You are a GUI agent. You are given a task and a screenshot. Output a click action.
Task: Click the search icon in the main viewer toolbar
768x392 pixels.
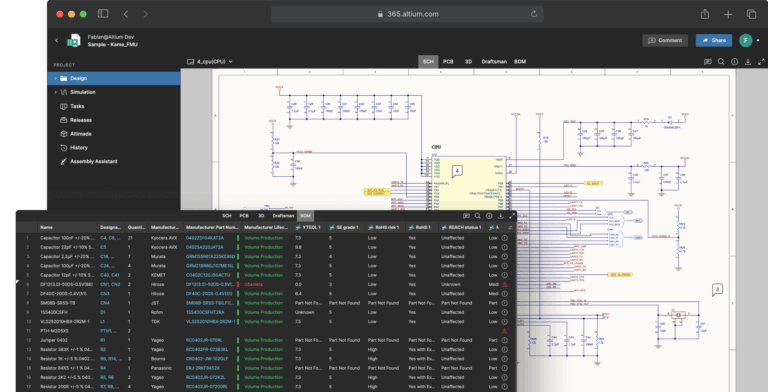721,62
